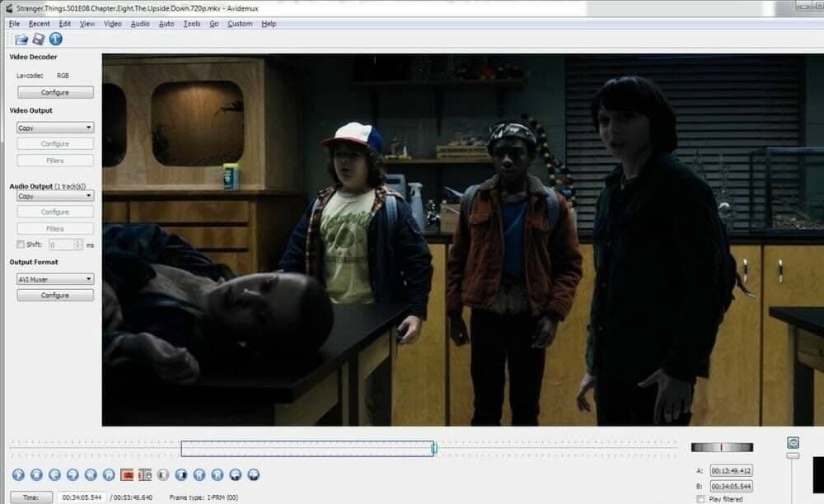
Task: Go to marker A position icon
Action: coord(236,474)
